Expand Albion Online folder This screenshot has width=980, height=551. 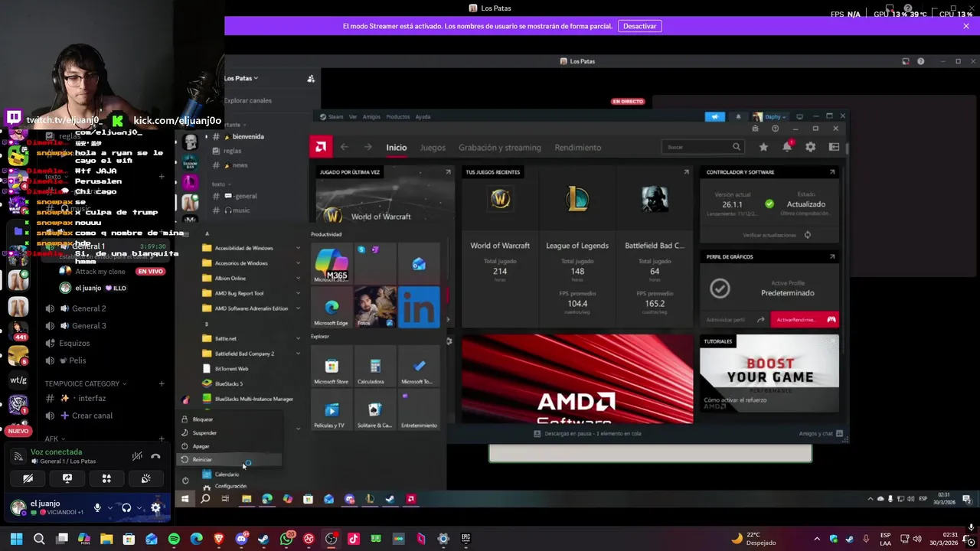click(252, 279)
